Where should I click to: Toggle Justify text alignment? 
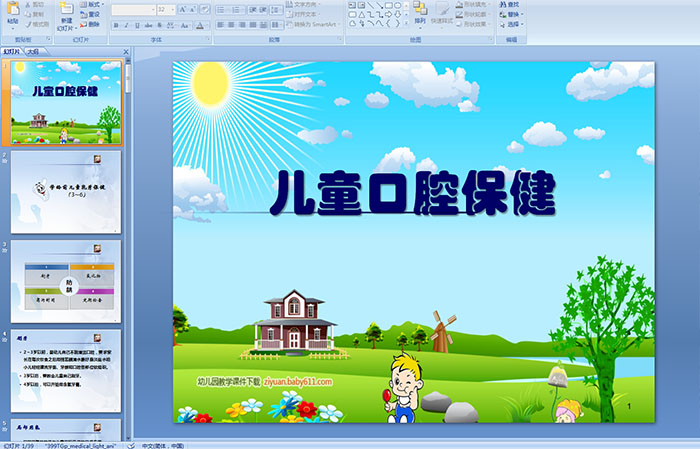[253, 25]
